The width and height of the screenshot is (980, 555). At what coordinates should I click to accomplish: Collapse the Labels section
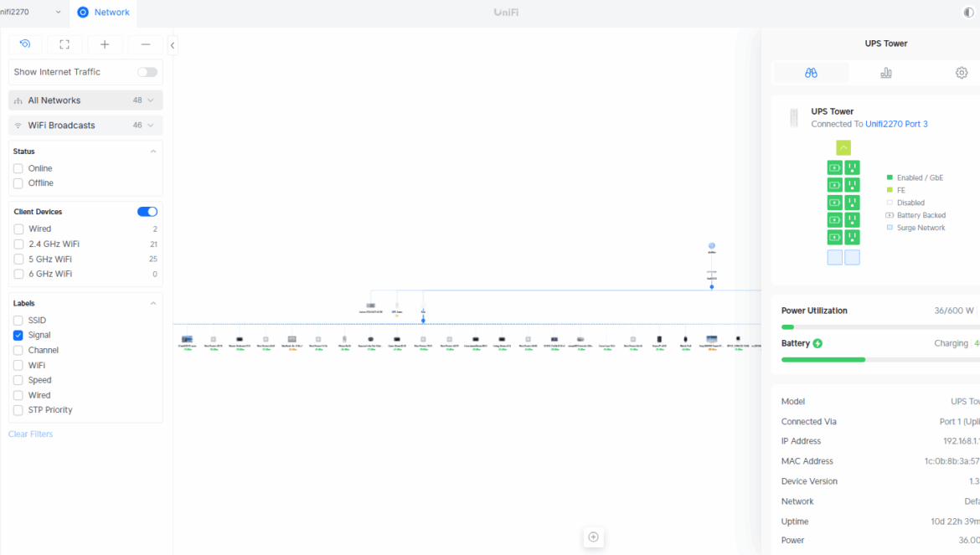tap(152, 303)
